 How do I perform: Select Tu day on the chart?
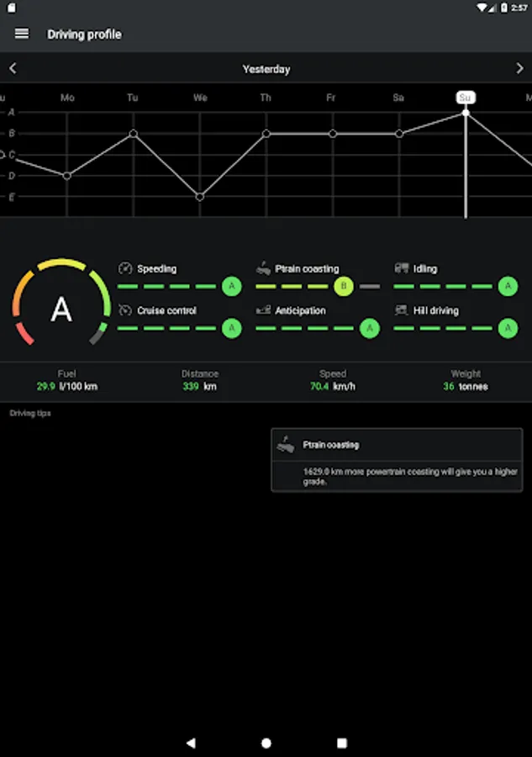133,98
